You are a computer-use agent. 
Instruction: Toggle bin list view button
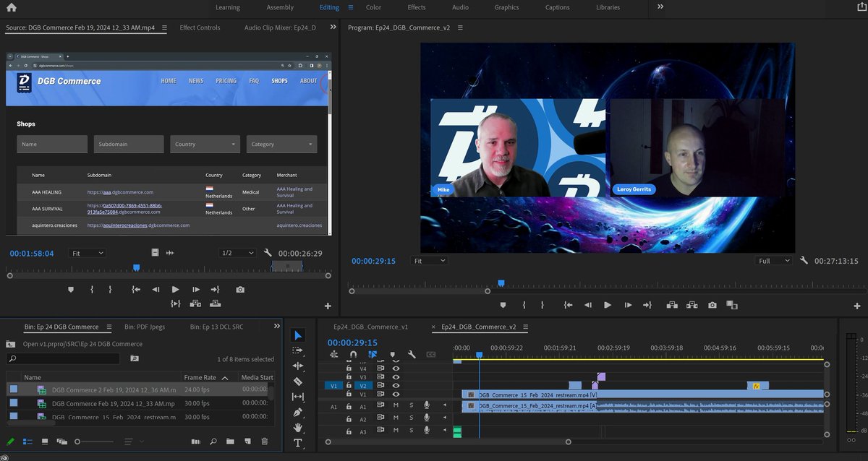point(28,441)
